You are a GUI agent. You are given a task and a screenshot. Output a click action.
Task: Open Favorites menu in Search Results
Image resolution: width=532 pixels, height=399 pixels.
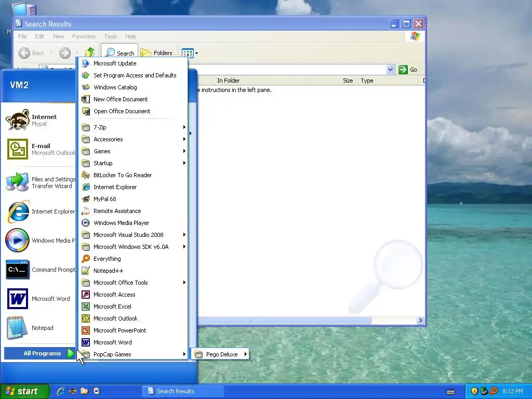point(84,36)
